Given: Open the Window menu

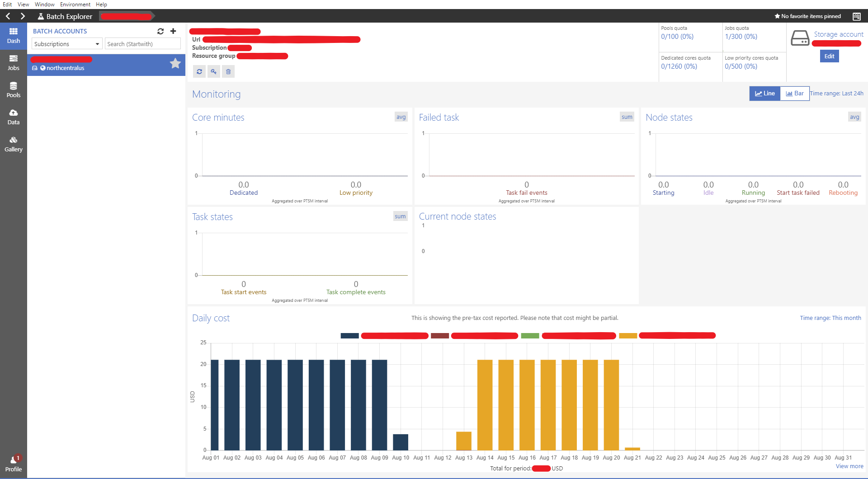Looking at the screenshot, I should pos(44,5).
